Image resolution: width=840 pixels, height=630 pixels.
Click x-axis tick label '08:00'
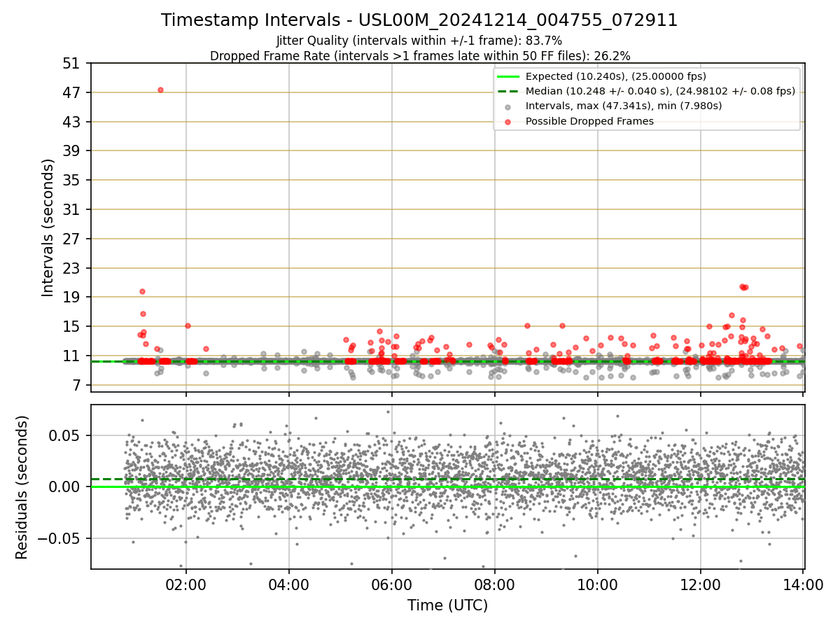[x=495, y=585]
